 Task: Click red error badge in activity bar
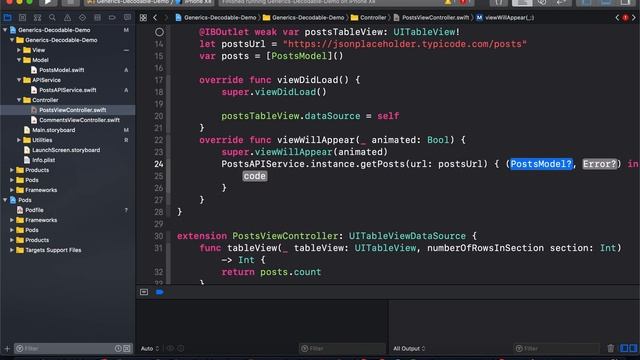pyautogui.click(x=463, y=2)
